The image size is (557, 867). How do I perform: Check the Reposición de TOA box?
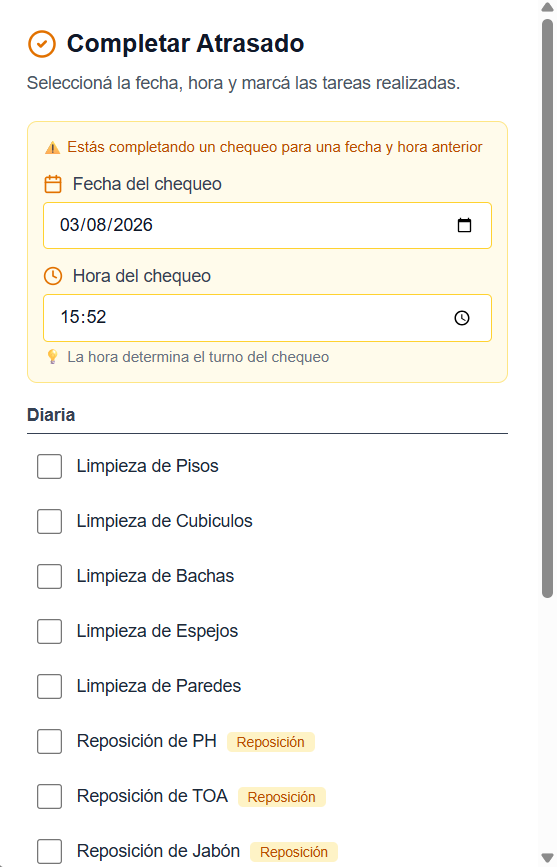(49, 796)
